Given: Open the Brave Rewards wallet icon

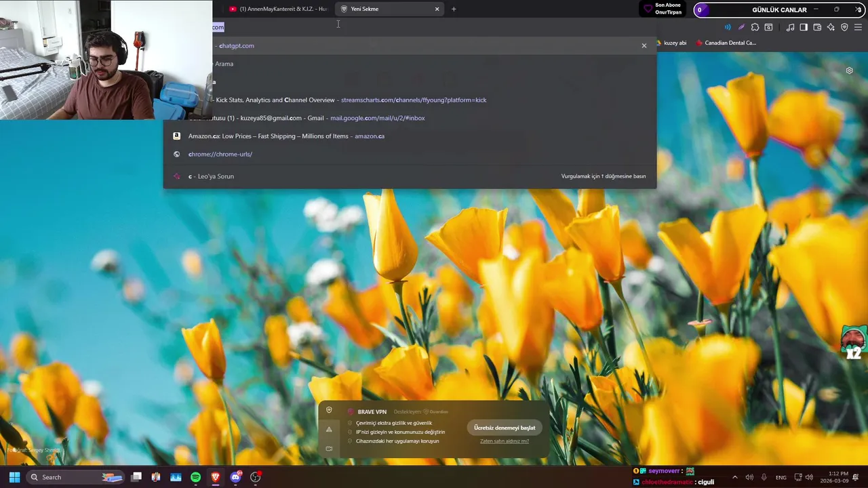Looking at the screenshot, I should [817, 27].
